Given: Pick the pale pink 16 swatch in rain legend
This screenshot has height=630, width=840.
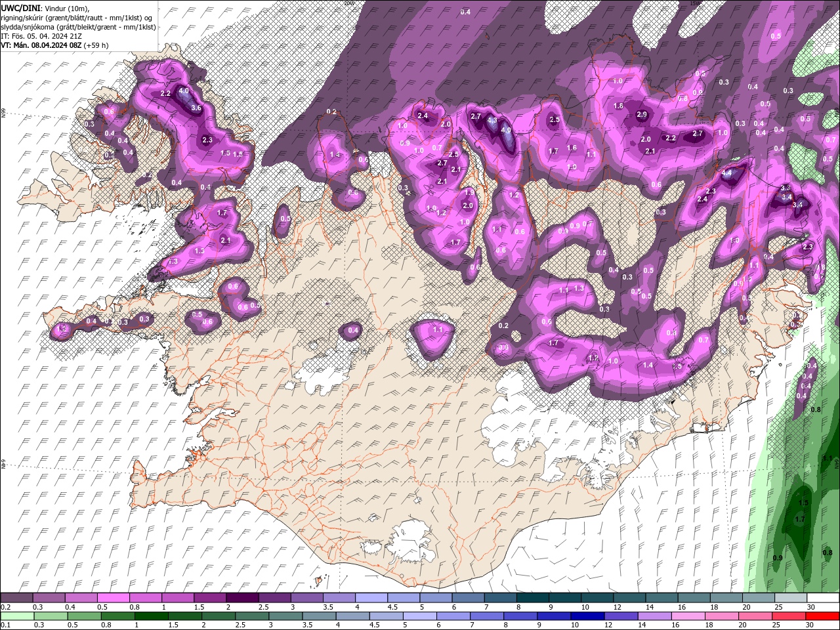Looking at the screenshot, I should [x=687, y=616].
